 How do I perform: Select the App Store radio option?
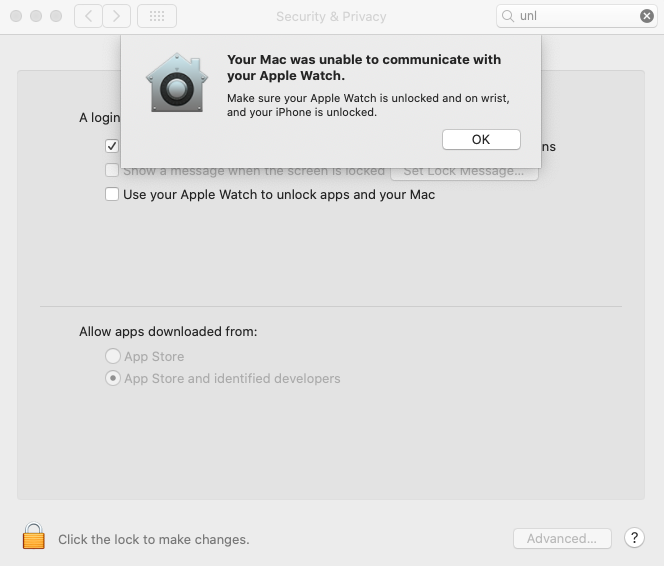113,356
